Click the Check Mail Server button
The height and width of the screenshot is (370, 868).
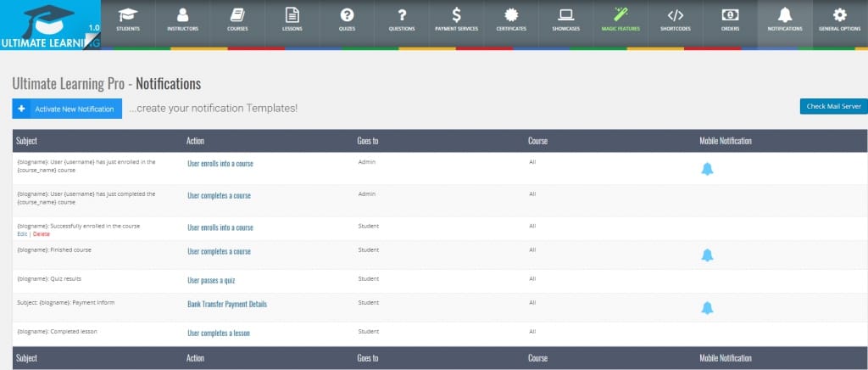tap(834, 106)
